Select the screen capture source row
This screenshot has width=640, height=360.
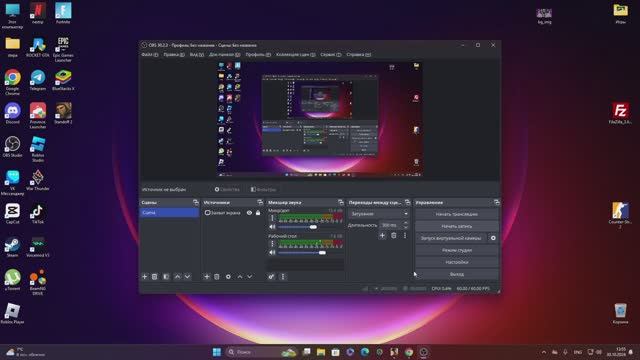coord(232,213)
